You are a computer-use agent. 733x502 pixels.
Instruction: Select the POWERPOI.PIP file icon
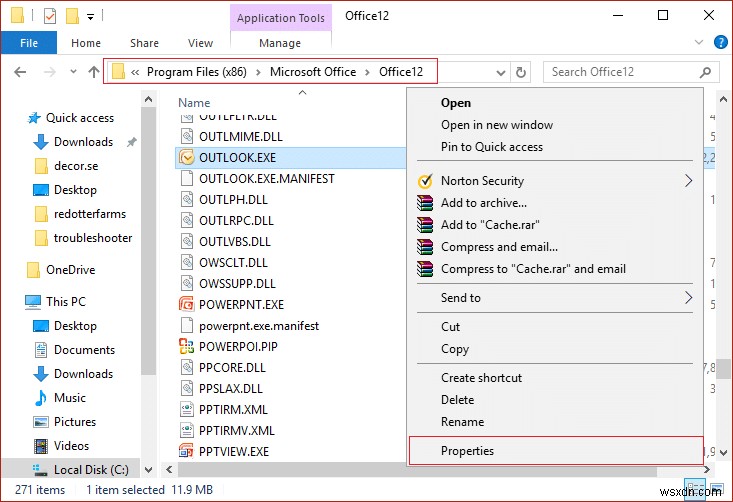pyautogui.click(x=187, y=346)
